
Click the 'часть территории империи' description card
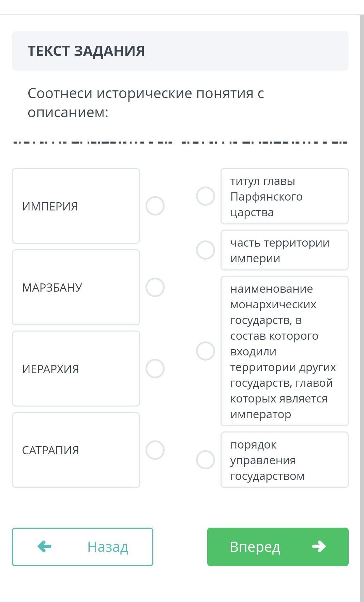(284, 250)
